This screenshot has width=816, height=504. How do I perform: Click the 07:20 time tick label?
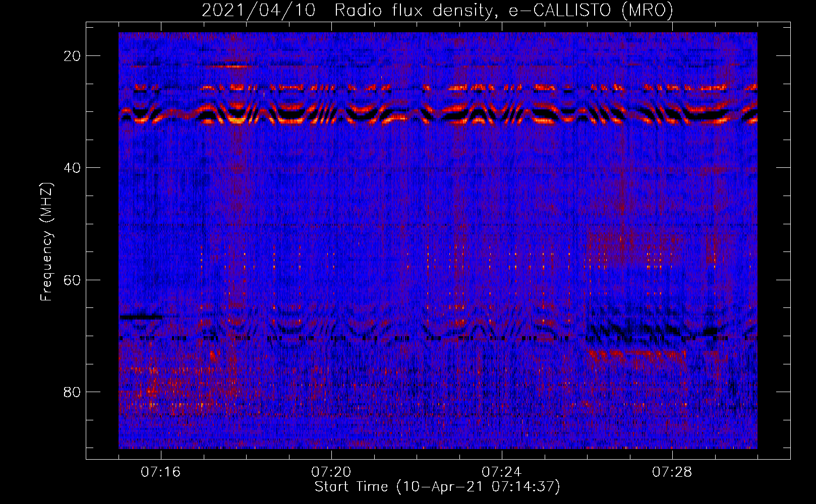pos(331,472)
